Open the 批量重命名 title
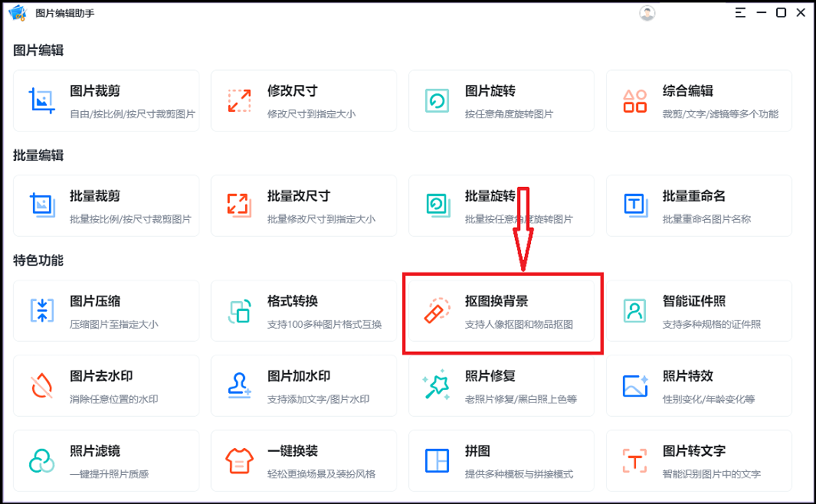The image size is (816, 504). click(693, 196)
